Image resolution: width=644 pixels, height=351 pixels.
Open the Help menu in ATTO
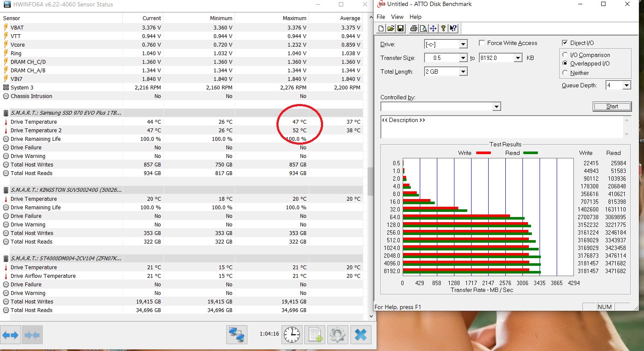tap(415, 17)
